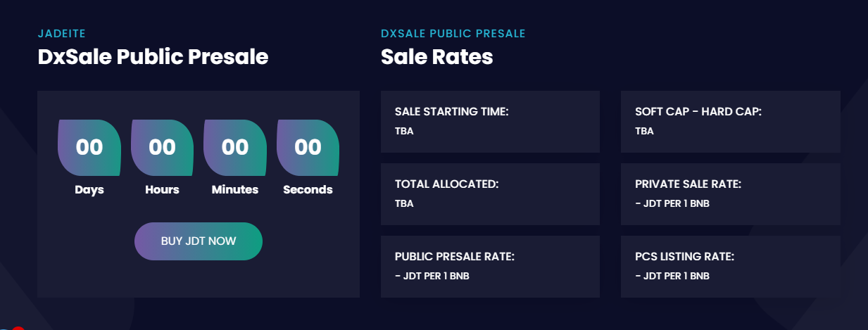The height and width of the screenshot is (330, 868).
Task: Click the Public Presale Rate card
Action: click(490, 267)
